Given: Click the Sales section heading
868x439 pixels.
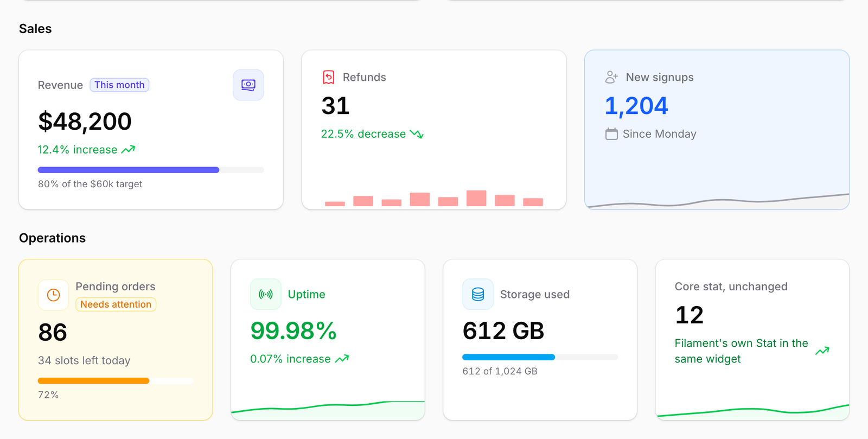Looking at the screenshot, I should pos(35,29).
